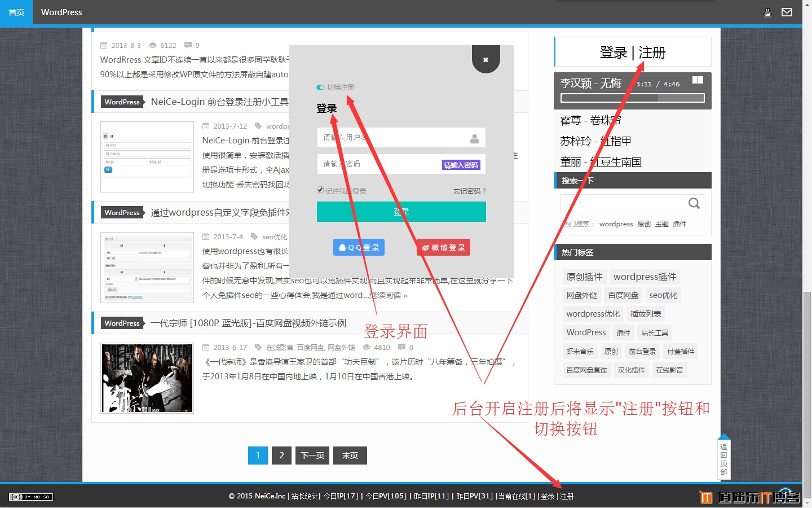Open the 一代宗师 movie post thumbnail
This screenshot has height=508, width=812.
[147, 378]
